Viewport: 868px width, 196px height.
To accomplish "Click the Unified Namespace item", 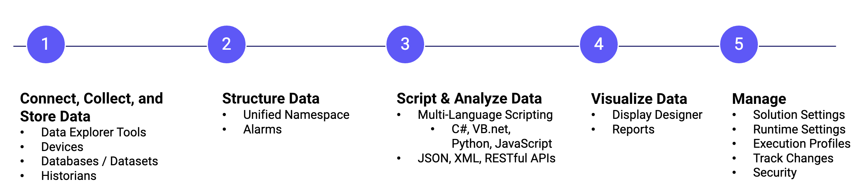I will pyautogui.click(x=296, y=115).
